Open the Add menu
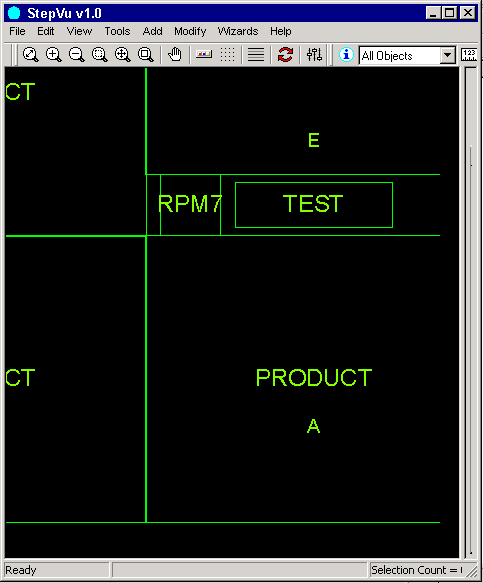 click(x=152, y=31)
